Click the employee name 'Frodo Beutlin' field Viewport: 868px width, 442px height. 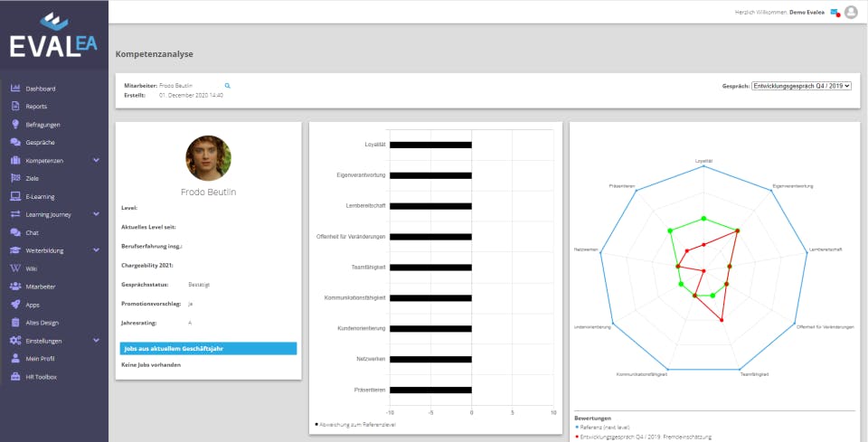click(176, 86)
